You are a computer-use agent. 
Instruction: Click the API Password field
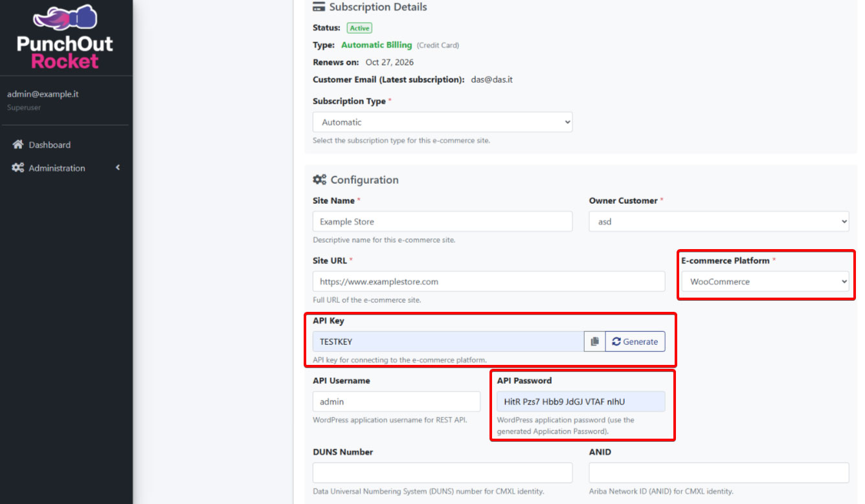580,402
